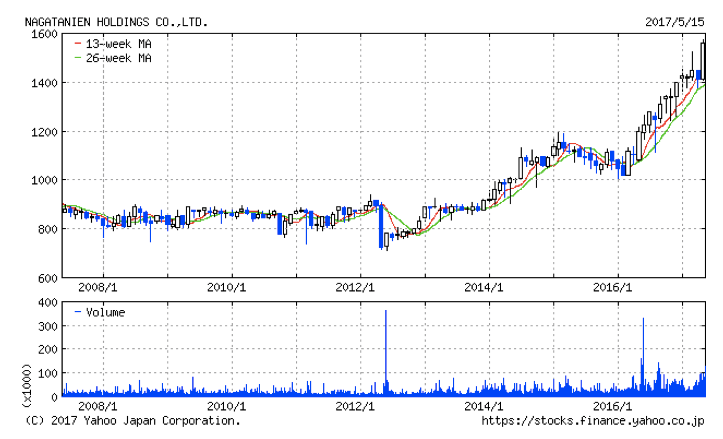The height and width of the screenshot is (439, 723).
Task: Click the 400 volume axis label
Action: [43, 302]
